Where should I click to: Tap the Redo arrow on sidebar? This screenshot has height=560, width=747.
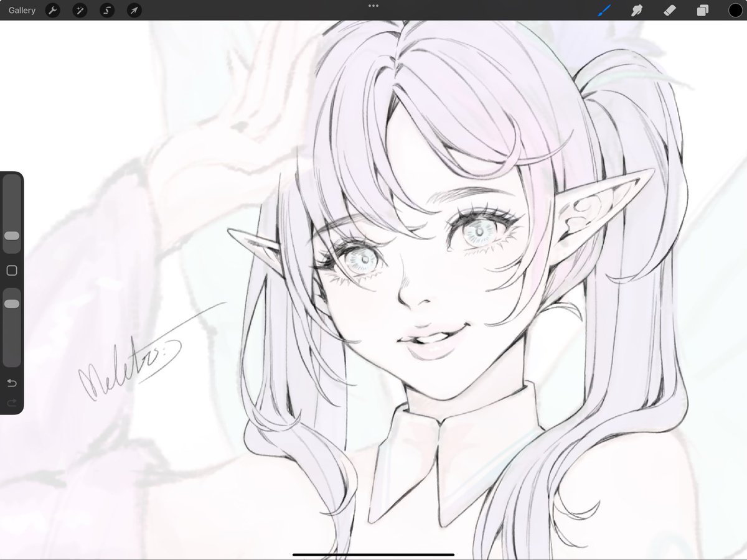pyautogui.click(x=11, y=403)
